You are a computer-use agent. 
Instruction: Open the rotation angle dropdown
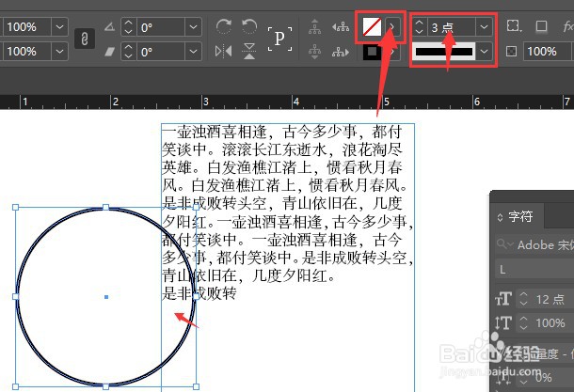[x=193, y=27]
